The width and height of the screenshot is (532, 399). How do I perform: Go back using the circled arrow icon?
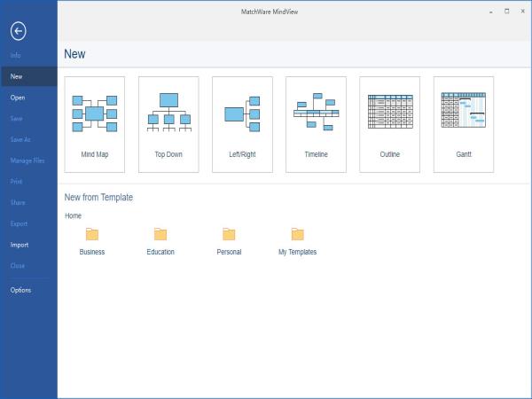18,31
